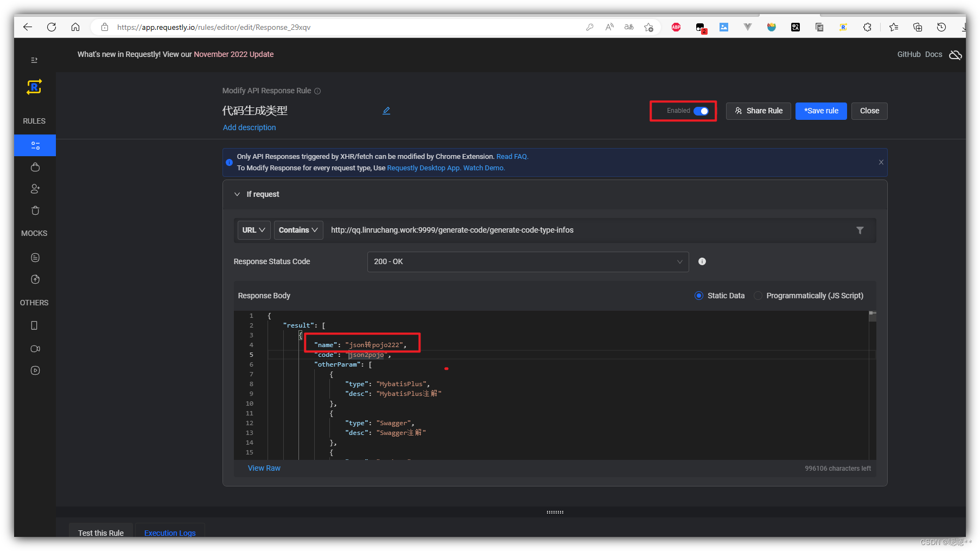
Task: Click View Raw below editor
Action: click(x=264, y=468)
